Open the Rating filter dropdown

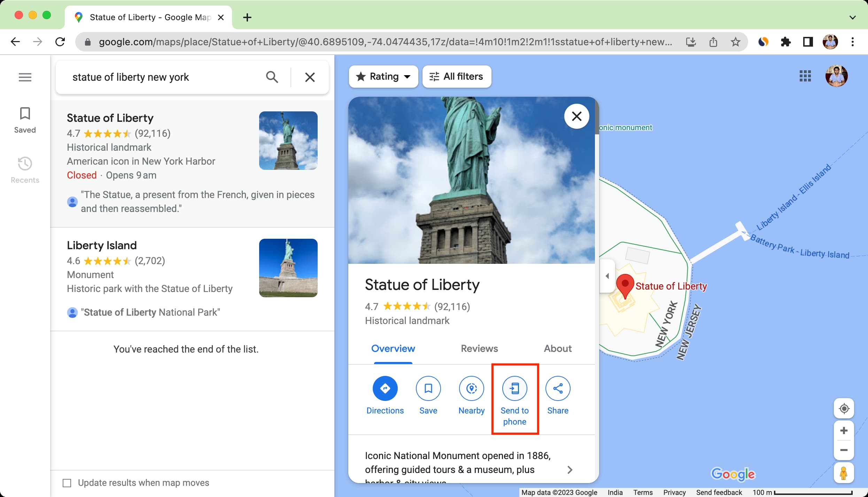click(383, 77)
